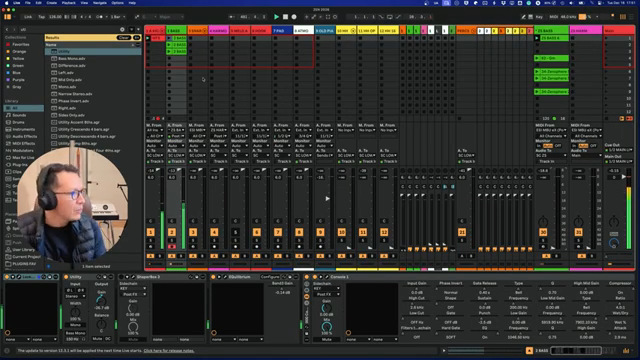Open browser filter settings gear icon
The image size is (640, 360).
(122, 29)
